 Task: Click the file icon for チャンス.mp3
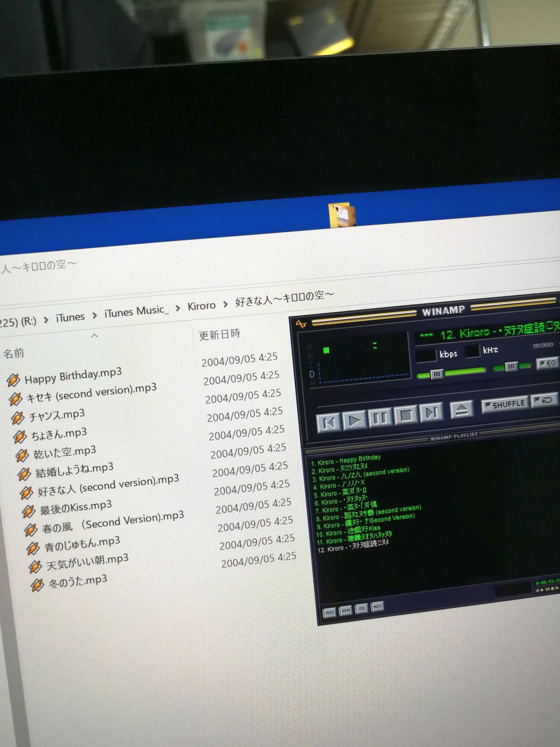point(18,417)
